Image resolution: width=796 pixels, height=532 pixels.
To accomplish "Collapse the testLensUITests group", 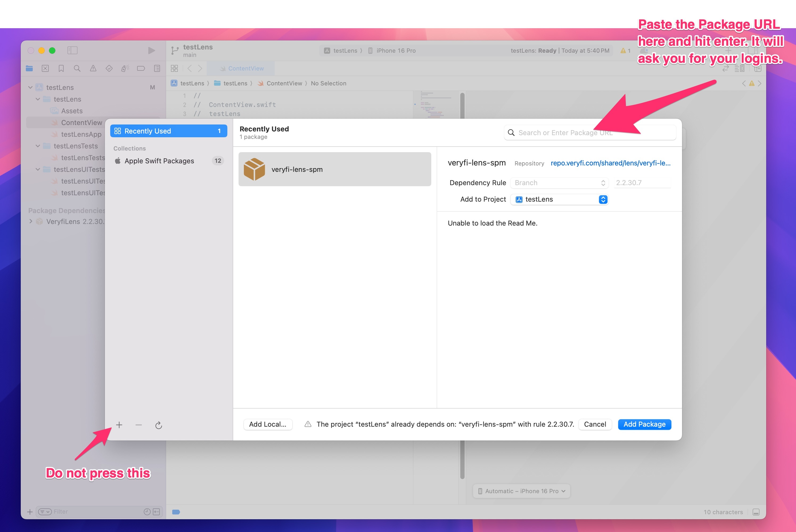I will tap(38, 169).
